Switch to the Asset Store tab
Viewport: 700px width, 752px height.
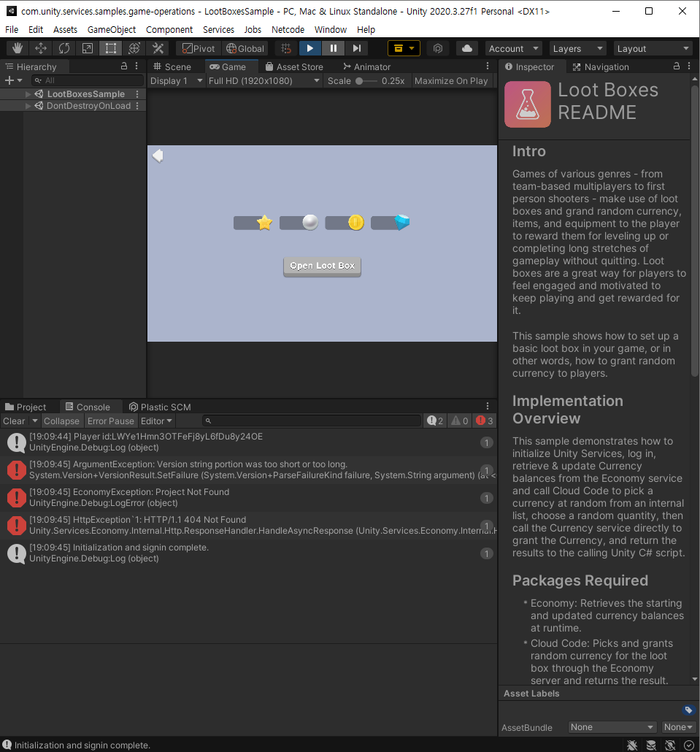[x=294, y=66]
